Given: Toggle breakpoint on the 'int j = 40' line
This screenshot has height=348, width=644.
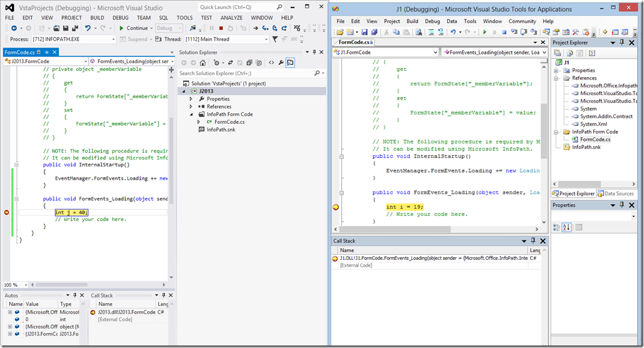Looking at the screenshot, I should coord(7,212).
